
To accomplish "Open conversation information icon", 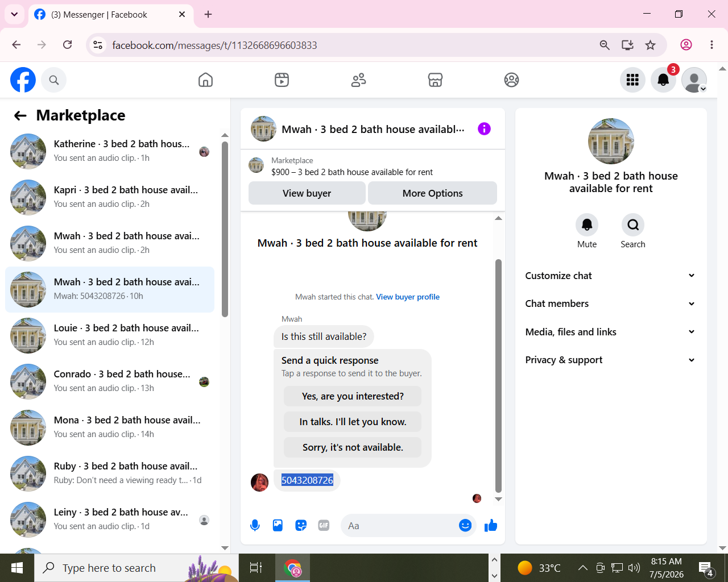I will [484, 129].
